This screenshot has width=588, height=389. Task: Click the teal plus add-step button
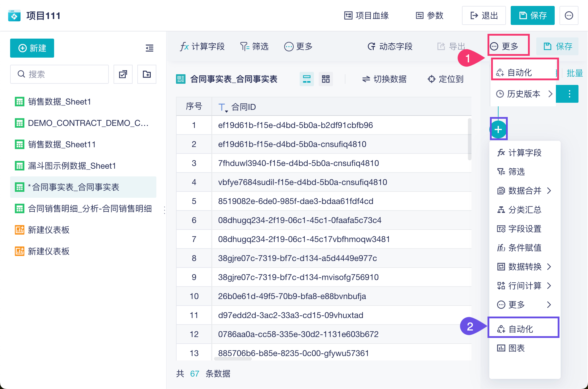tap(498, 129)
